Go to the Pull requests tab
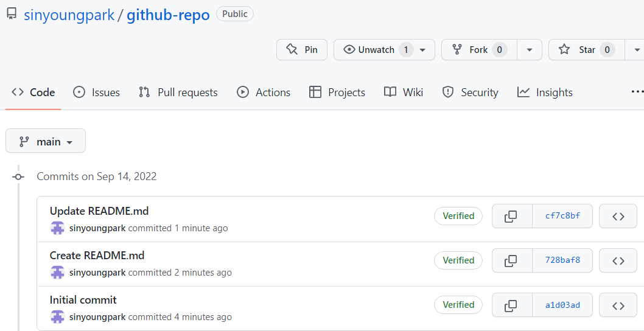This screenshot has width=644, height=331. pyautogui.click(x=178, y=92)
